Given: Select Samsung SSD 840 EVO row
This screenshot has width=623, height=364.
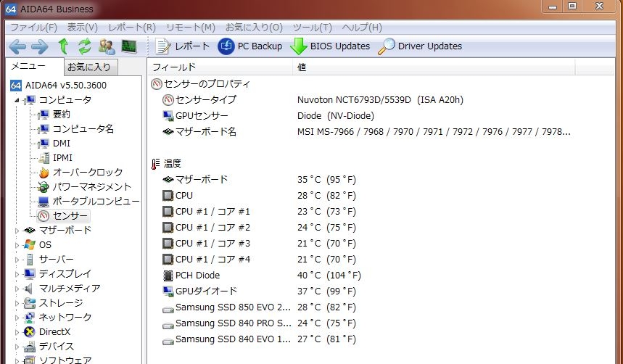Looking at the screenshot, I should [259, 339].
